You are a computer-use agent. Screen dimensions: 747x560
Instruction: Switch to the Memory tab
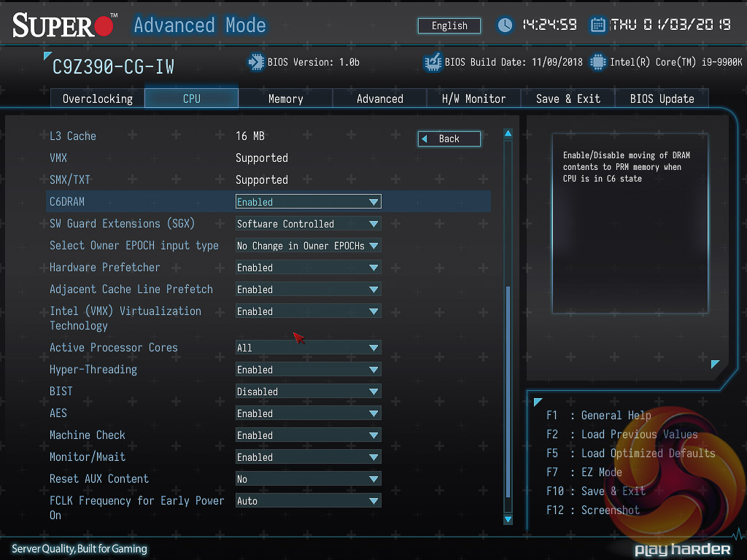coord(285,98)
